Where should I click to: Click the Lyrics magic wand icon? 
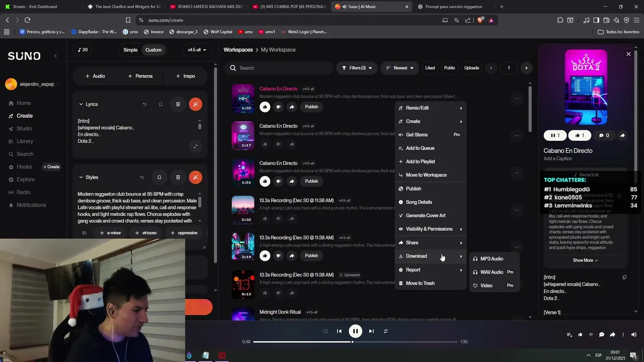click(195, 104)
